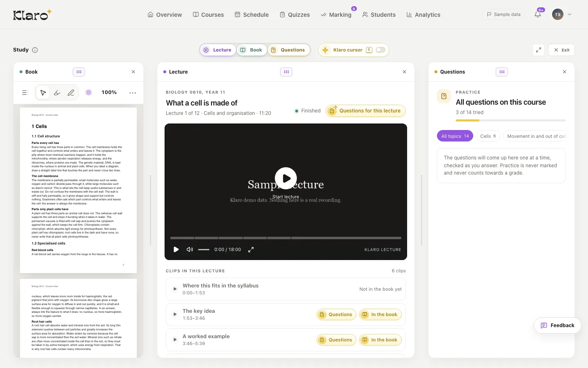The height and width of the screenshot is (368, 588).
Task: Open the 100% zoom level selector
Action: click(109, 92)
